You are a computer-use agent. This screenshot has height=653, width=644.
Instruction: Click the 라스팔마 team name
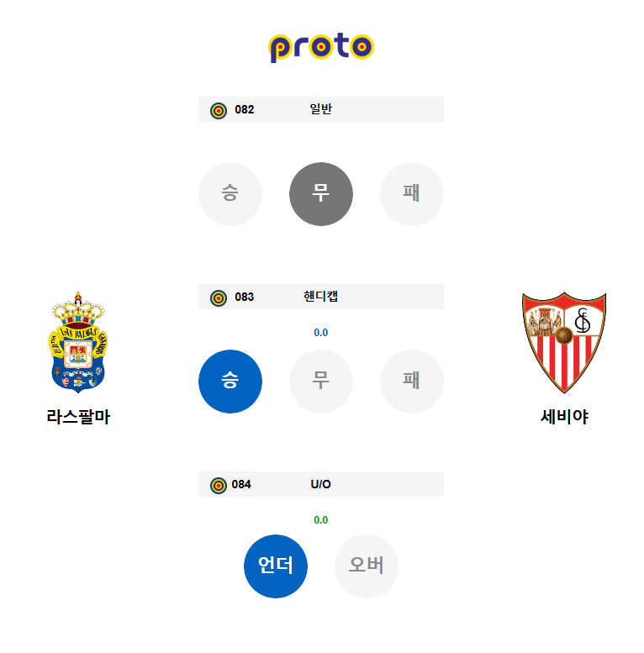(78, 417)
